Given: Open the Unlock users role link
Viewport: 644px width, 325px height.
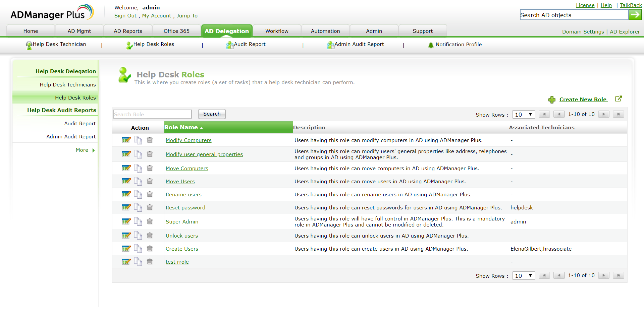Looking at the screenshot, I should click(x=181, y=236).
